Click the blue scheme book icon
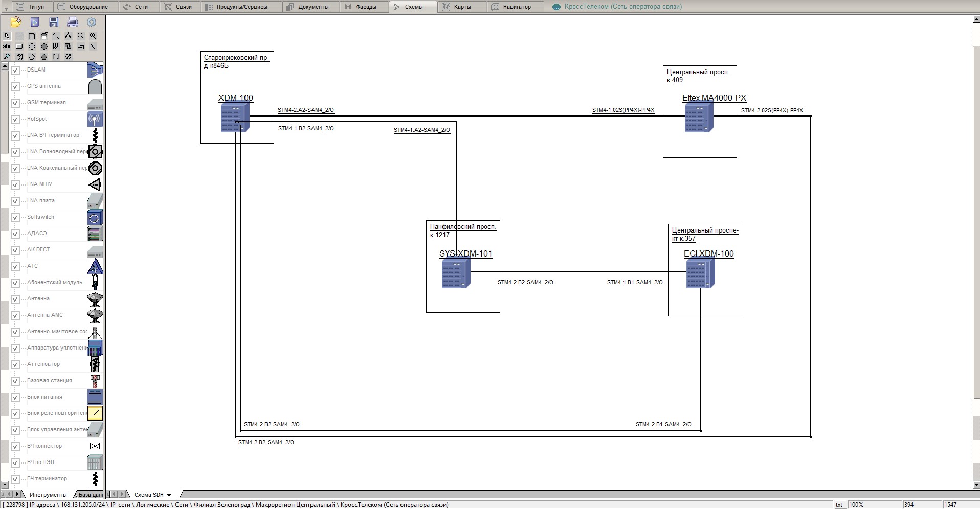The width and height of the screenshot is (980, 509). tap(35, 22)
